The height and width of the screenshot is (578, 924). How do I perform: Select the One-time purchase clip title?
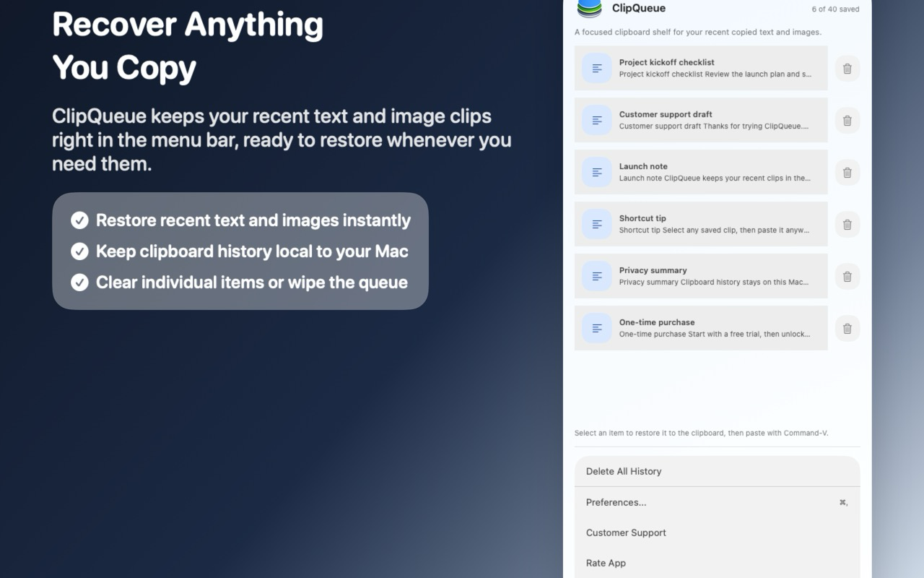click(657, 322)
